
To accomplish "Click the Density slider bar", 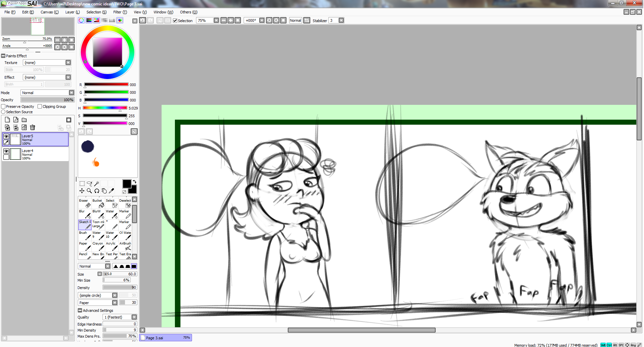I will click(120, 288).
